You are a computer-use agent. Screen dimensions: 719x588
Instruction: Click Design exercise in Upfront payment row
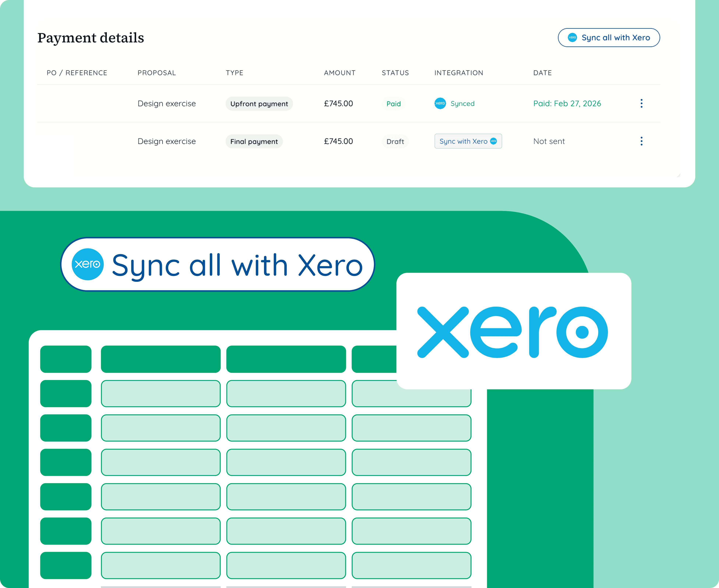[x=166, y=104]
